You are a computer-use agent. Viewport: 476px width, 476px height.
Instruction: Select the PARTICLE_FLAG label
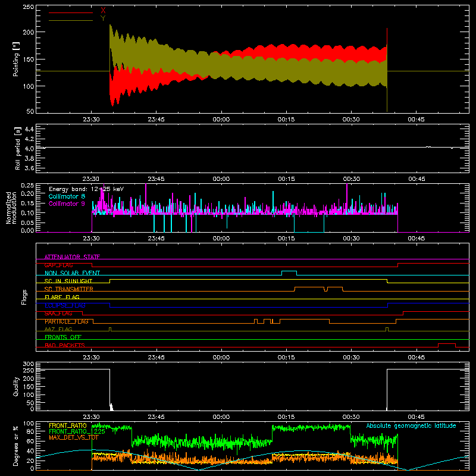[67, 321]
